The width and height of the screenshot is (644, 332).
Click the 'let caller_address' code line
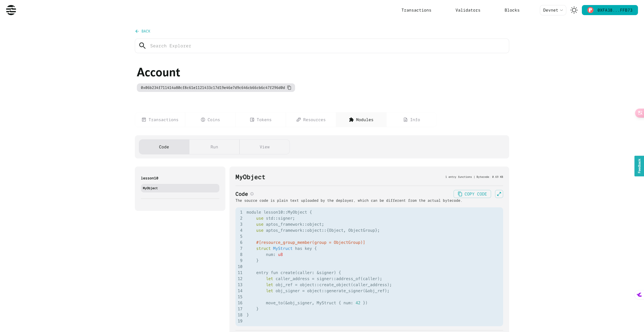tap(324, 279)
